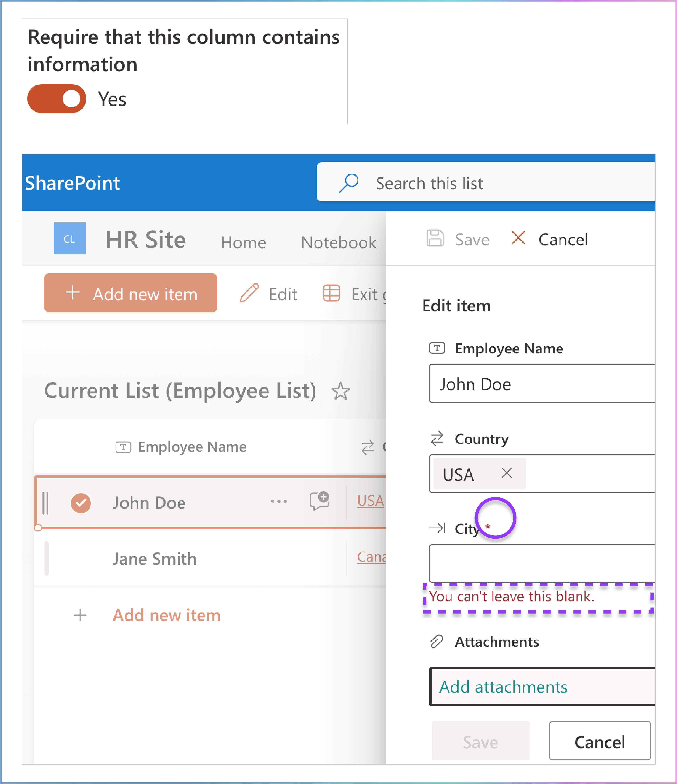Screen dimensions: 677x784
Task: Click the John Doe row drag handle
Action: [45, 503]
